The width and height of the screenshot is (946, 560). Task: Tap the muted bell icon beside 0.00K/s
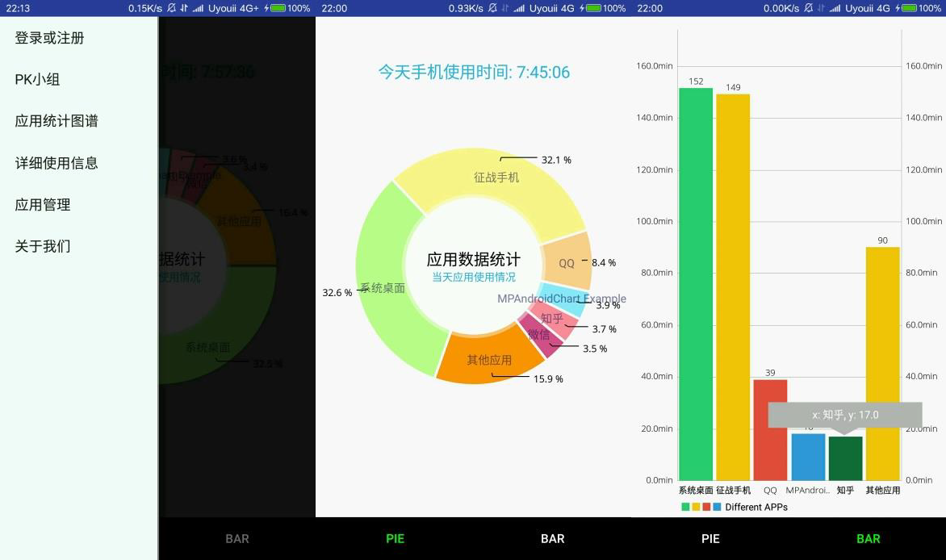click(809, 8)
